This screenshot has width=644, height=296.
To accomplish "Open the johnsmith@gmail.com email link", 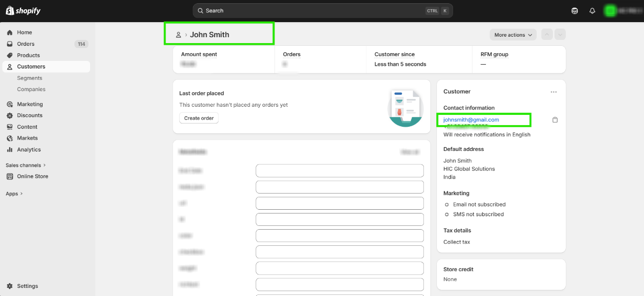I will (x=471, y=120).
